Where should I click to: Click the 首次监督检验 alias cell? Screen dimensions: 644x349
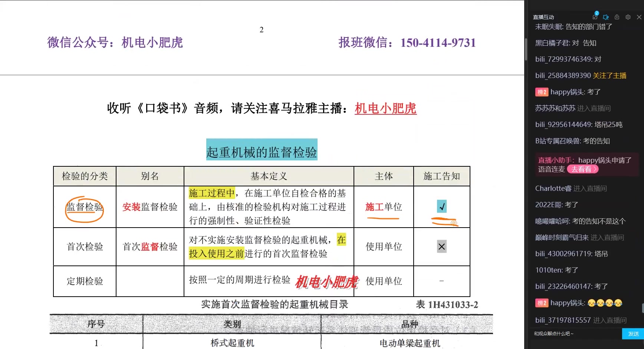[150, 247]
